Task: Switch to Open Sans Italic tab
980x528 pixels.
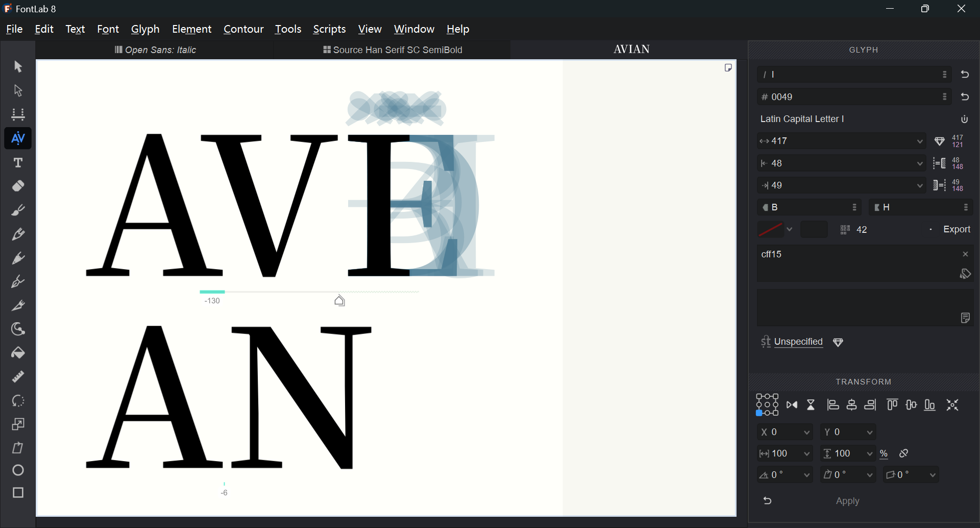Action: point(156,50)
